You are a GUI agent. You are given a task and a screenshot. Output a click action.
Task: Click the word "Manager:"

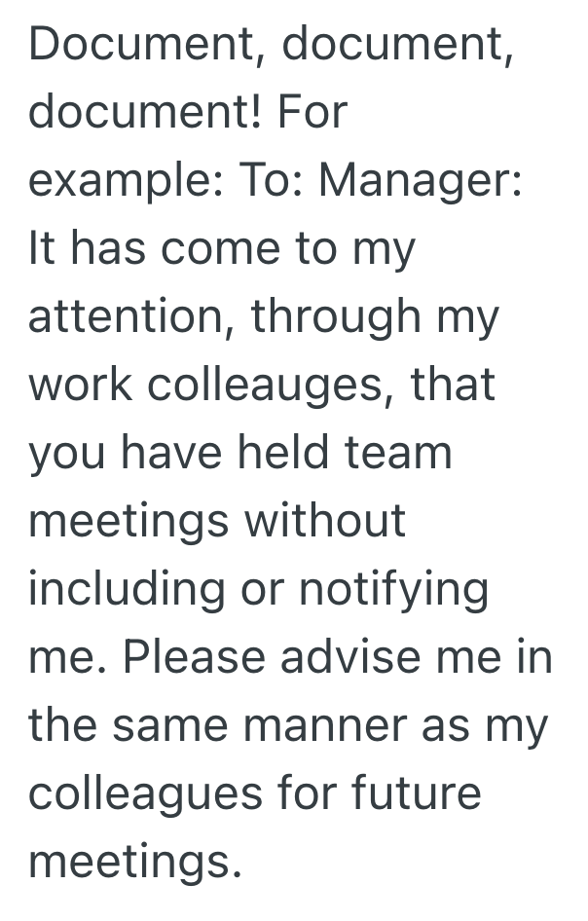tap(421, 182)
